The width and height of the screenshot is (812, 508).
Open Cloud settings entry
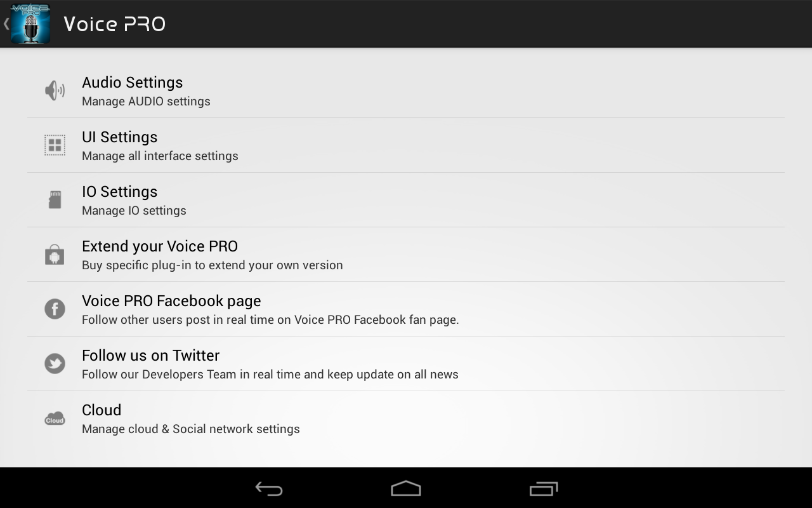[406, 418]
